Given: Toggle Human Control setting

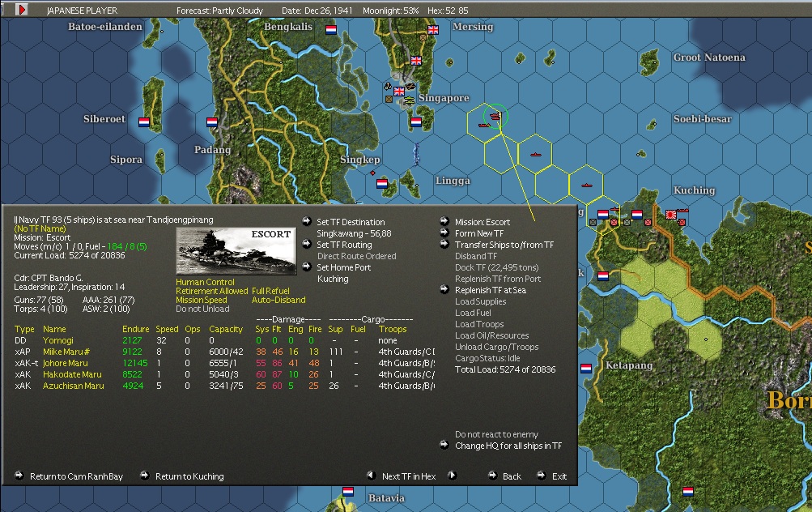Looking at the screenshot, I should coord(205,282).
